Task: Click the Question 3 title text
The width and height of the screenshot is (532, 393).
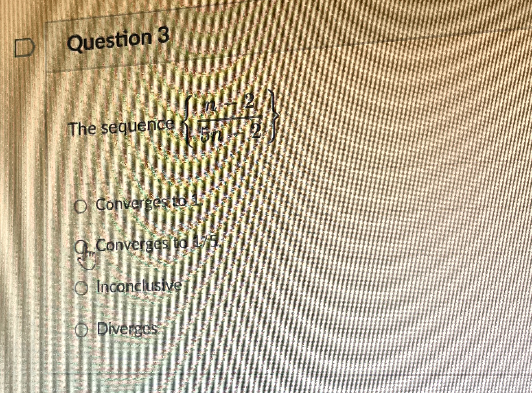Action: pos(119,38)
